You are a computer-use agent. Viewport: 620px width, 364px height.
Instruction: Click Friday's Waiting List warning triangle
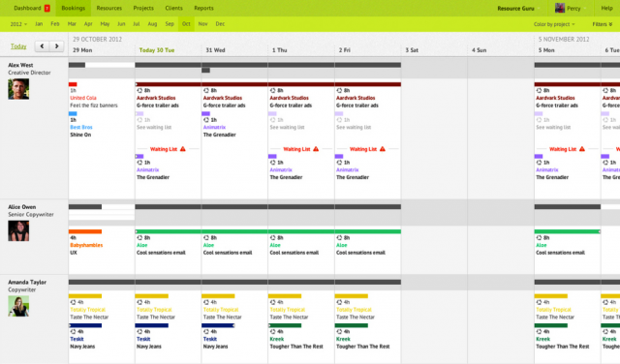[x=383, y=149]
